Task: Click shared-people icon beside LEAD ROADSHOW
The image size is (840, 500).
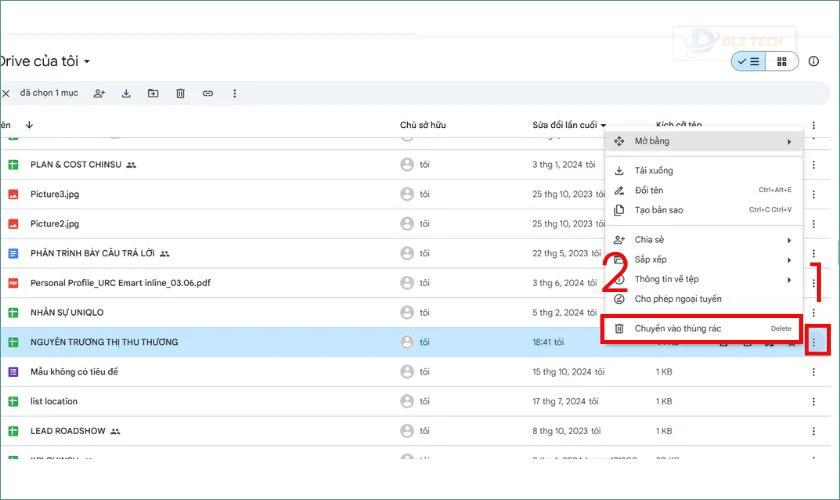Action: pos(115,431)
